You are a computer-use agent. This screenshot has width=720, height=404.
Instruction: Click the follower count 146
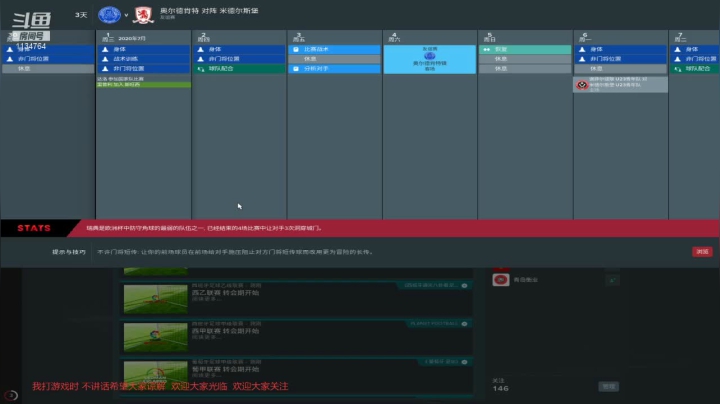point(500,388)
